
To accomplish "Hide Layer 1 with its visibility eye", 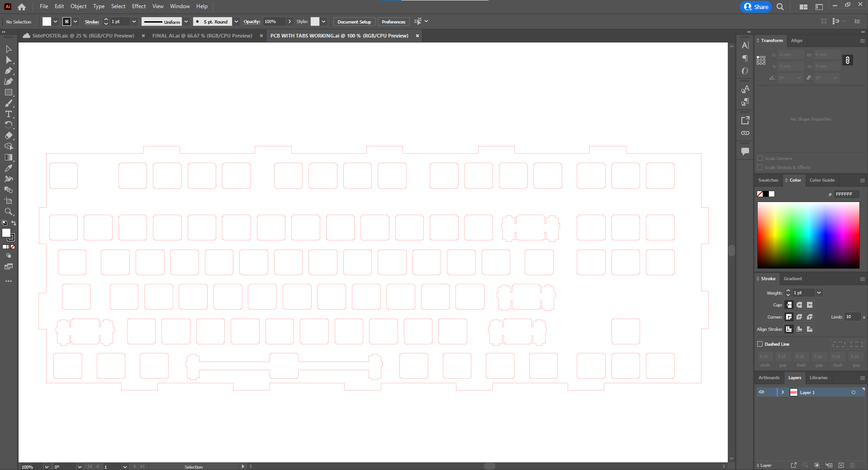I will point(761,392).
